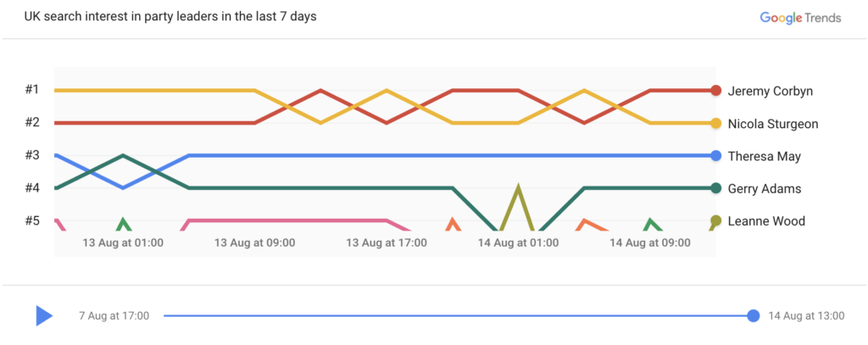
Task: Click the Theresa May label
Action: pyautogui.click(x=764, y=156)
